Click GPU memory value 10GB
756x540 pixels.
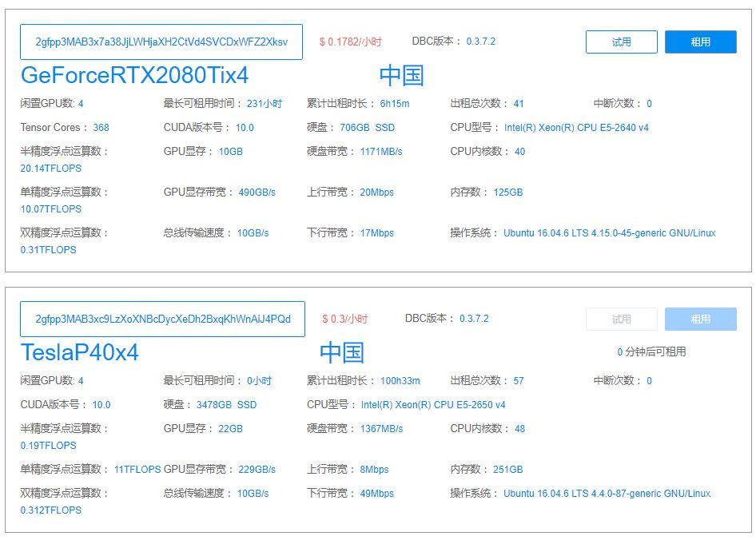point(230,152)
